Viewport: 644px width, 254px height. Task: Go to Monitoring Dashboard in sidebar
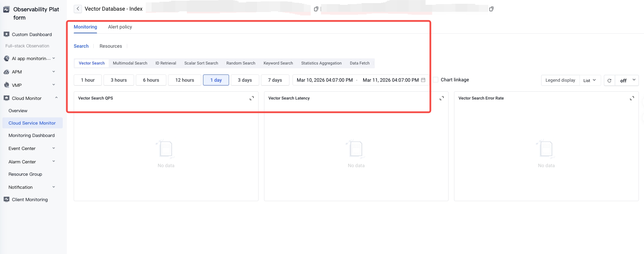(32, 136)
